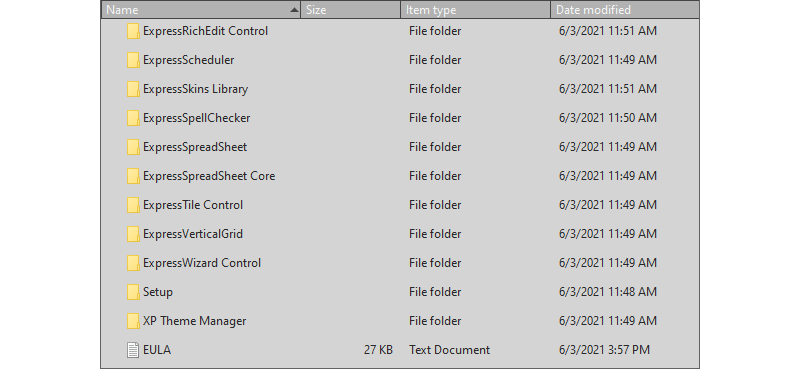Select the EULA text document icon

point(133,350)
